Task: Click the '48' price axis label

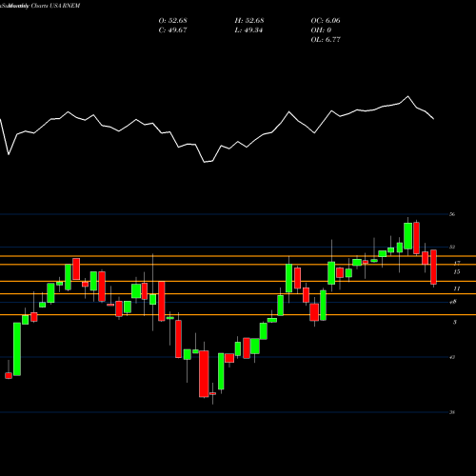Action: [x=453, y=302]
